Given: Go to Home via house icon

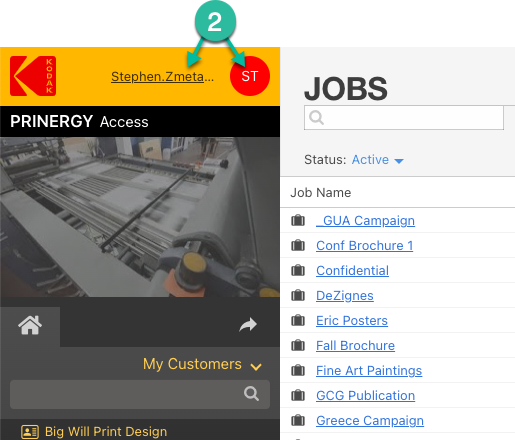Looking at the screenshot, I should point(30,325).
